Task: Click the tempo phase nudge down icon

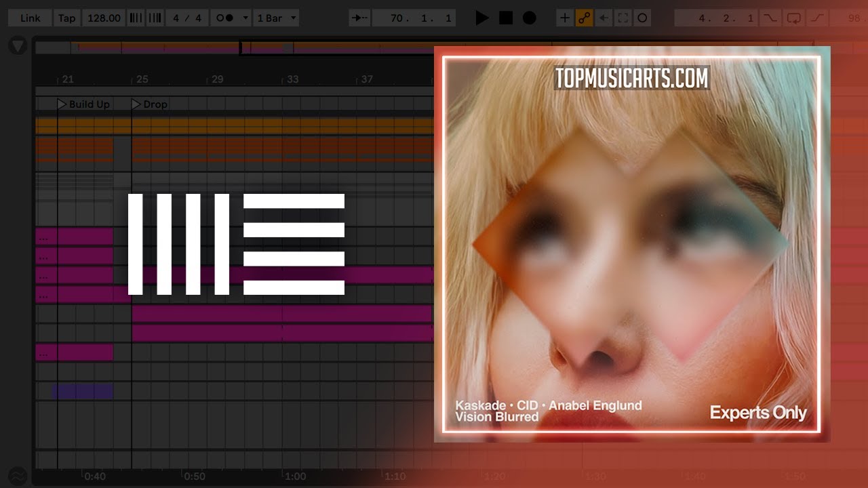Action: tap(136, 18)
